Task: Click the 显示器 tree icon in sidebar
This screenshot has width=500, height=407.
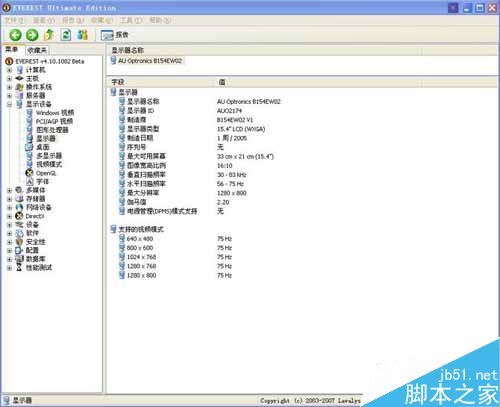Action: [x=30, y=138]
